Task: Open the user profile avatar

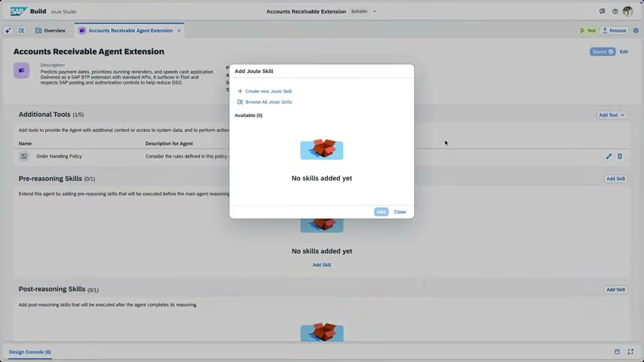Action: coord(627,11)
